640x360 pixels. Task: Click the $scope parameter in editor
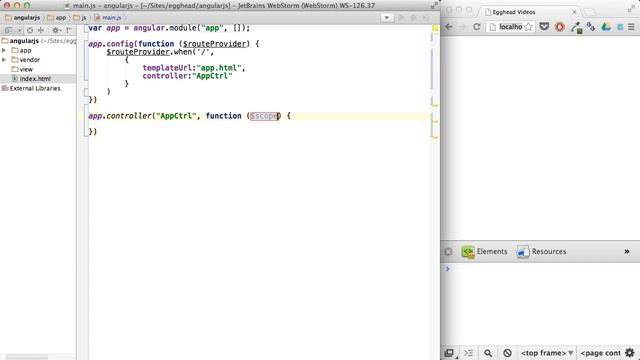264,116
